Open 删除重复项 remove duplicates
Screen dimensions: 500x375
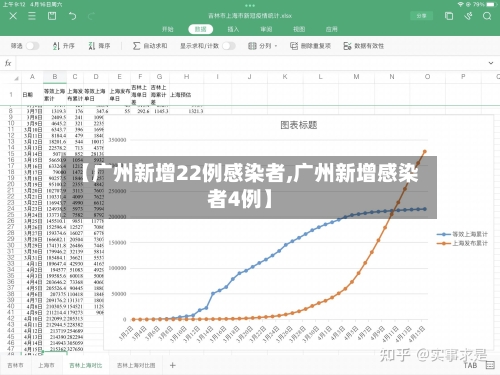tap(310, 46)
